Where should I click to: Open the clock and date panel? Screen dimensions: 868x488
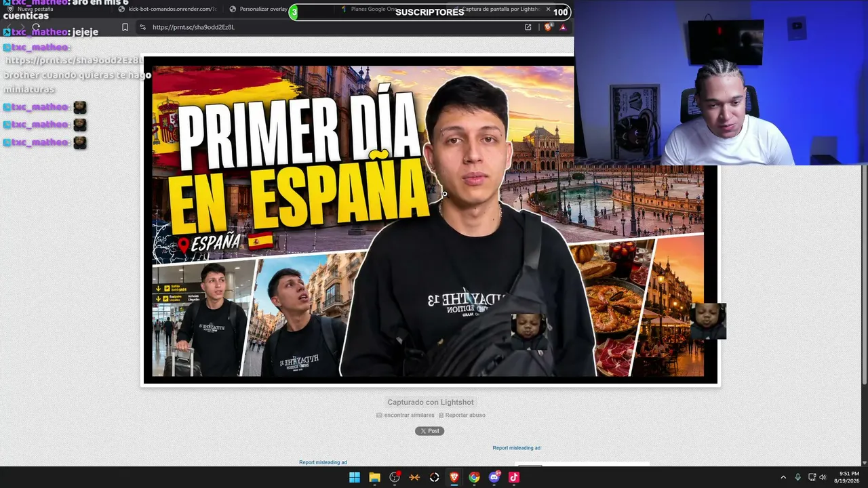coord(849,477)
